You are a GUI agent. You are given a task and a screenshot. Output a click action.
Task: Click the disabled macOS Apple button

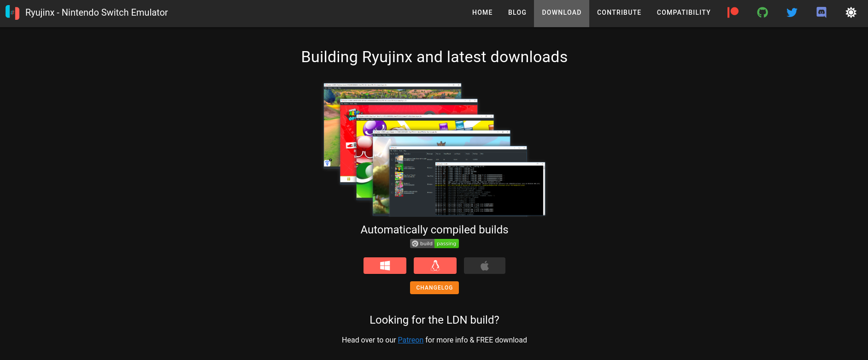point(485,266)
